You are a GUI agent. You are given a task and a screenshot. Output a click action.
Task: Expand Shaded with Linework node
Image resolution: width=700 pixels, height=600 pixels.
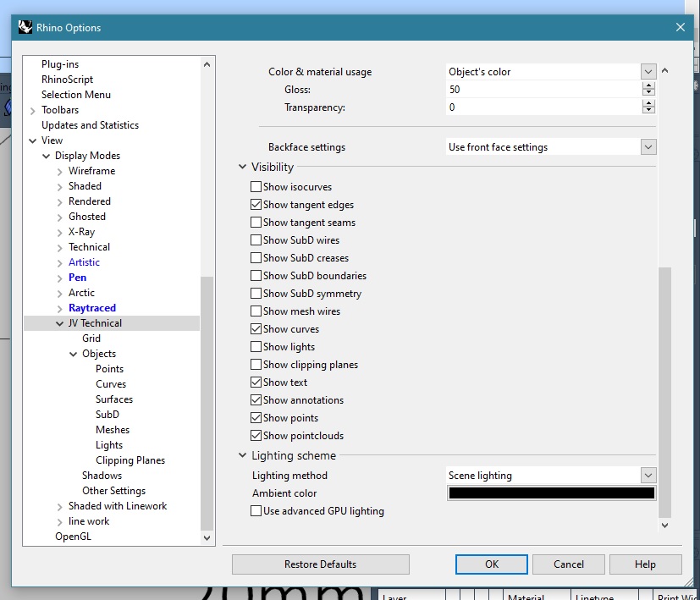(x=59, y=507)
